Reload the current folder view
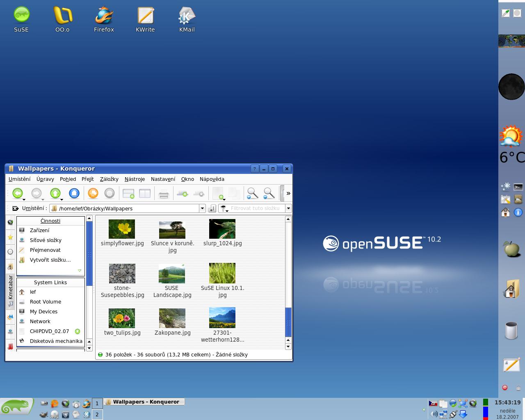This screenshot has width=525, height=420. pyautogui.click(x=93, y=193)
